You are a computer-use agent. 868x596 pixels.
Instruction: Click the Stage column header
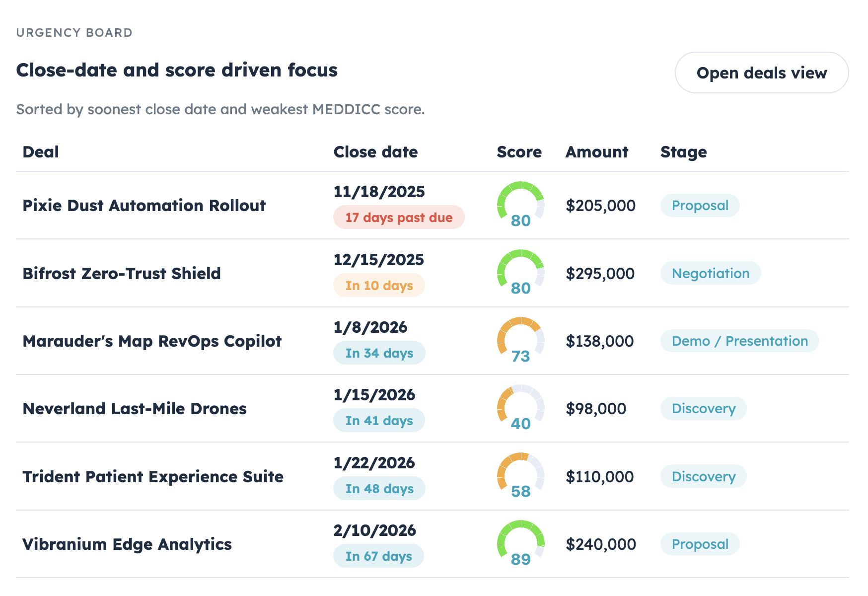click(x=683, y=152)
